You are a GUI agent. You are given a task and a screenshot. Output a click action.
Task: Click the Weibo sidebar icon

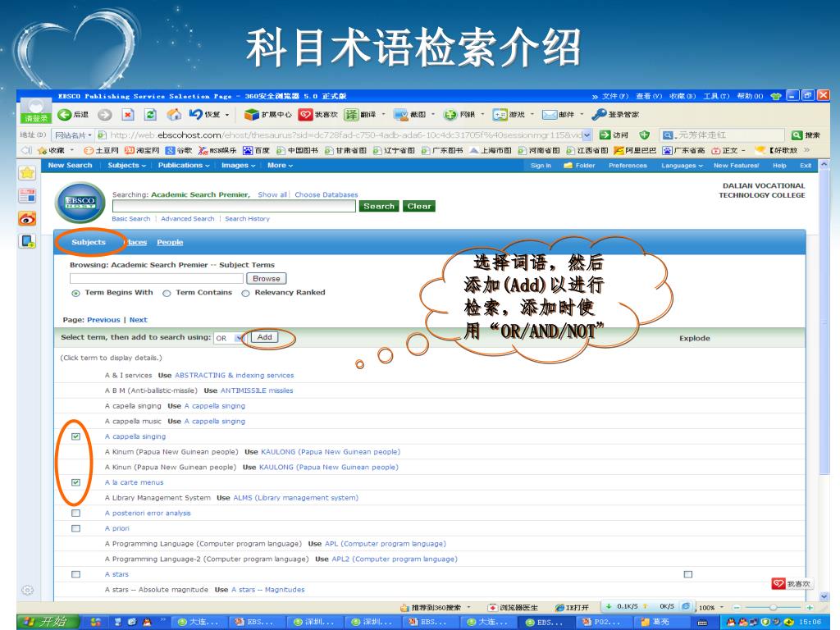(27, 218)
